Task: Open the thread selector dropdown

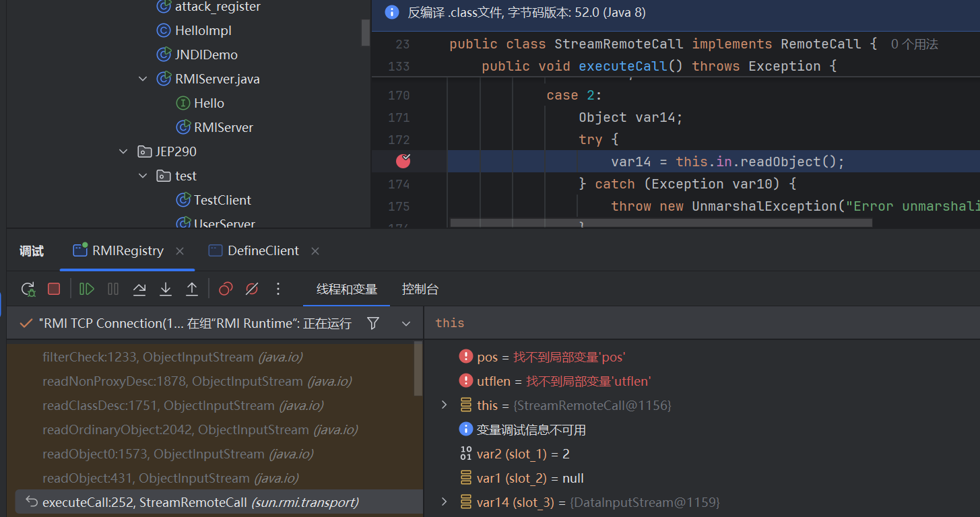Action: pyautogui.click(x=406, y=324)
